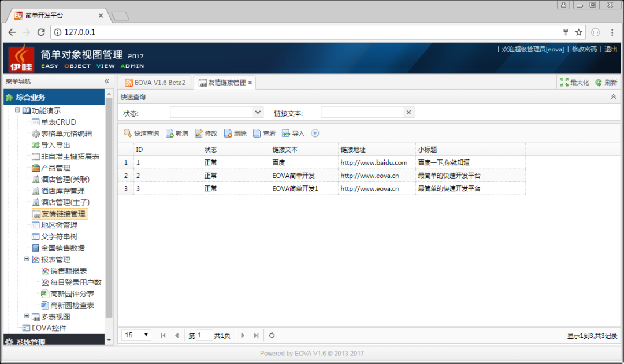Refresh the grid with the pager reload icon
Image resolution: width=624 pixels, height=364 pixels.
point(272,335)
